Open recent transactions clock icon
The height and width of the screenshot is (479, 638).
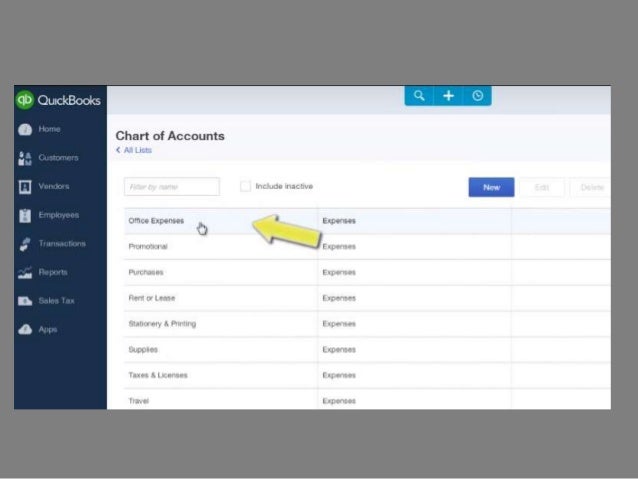(477, 96)
